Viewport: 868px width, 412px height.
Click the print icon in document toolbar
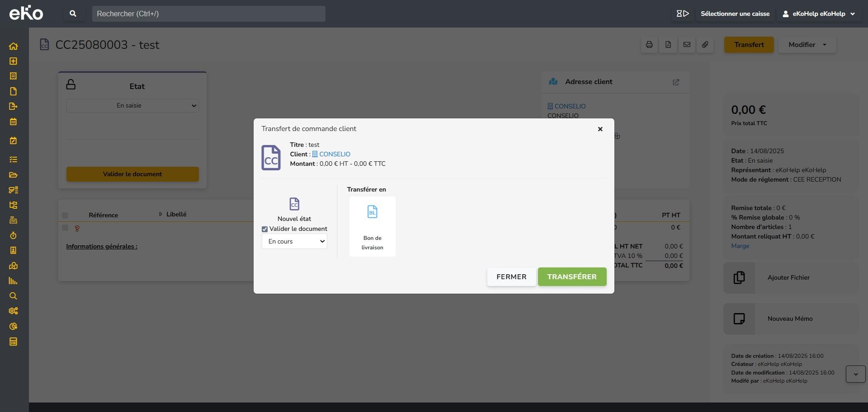[649, 45]
